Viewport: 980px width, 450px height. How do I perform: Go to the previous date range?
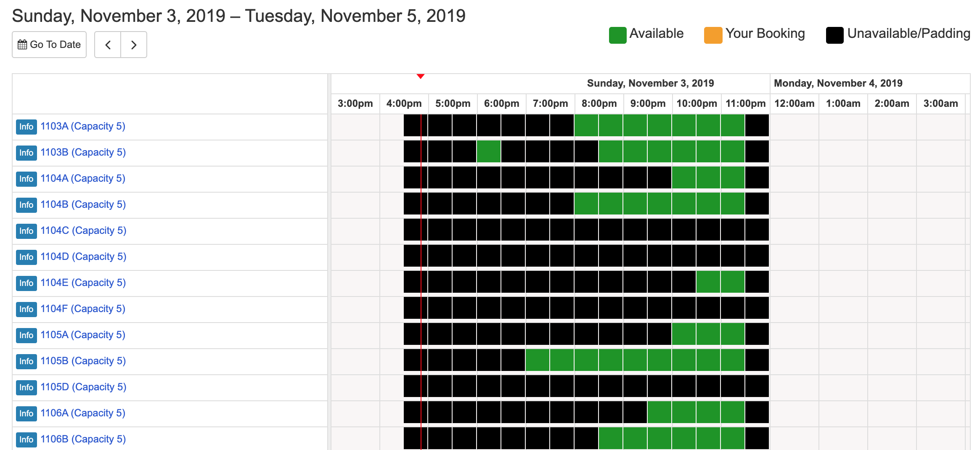coord(108,45)
